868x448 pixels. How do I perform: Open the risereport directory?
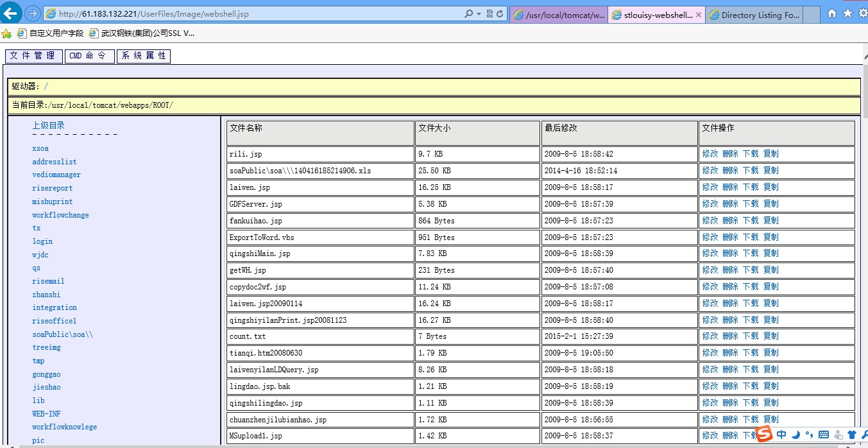(x=53, y=188)
